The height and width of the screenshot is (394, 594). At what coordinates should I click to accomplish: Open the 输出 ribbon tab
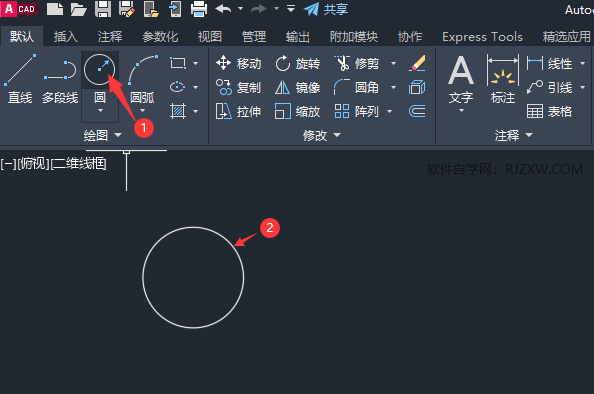(297, 37)
